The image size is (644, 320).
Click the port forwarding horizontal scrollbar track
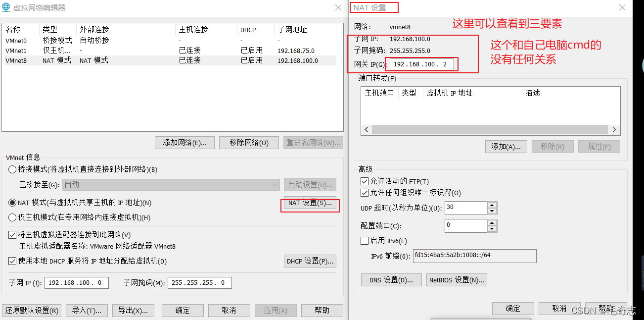[491, 130]
